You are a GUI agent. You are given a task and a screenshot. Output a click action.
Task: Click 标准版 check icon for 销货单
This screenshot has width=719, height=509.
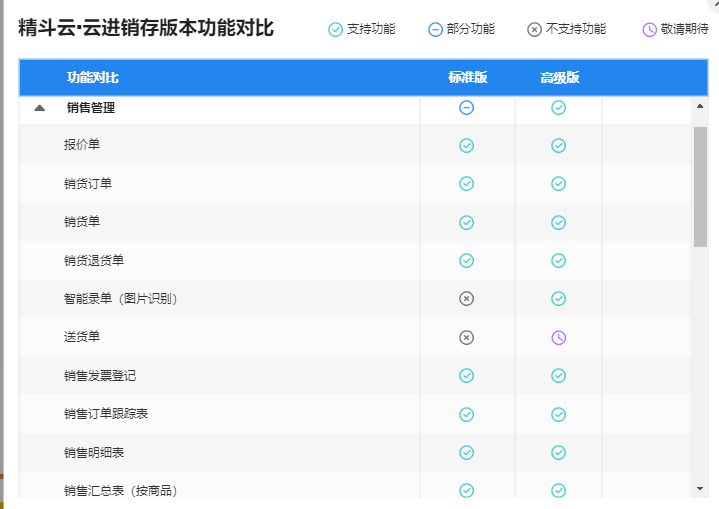(x=466, y=223)
